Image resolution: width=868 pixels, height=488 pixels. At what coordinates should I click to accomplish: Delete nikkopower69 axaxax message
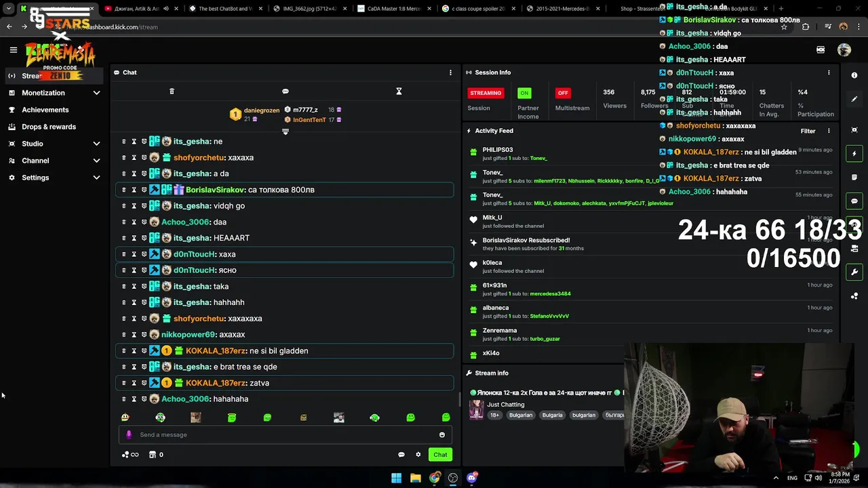123,335
